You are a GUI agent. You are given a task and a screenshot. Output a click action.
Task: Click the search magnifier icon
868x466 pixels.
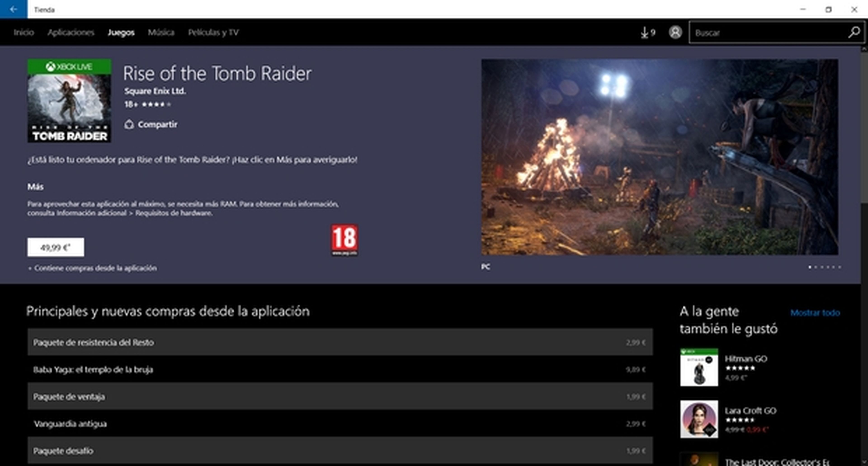(854, 32)
